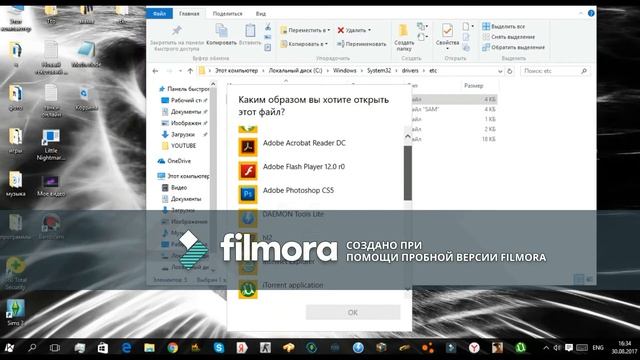Click Переименовать in the ribbon
The height and width of the screenshot is (360, 640).
click(362, 44)
